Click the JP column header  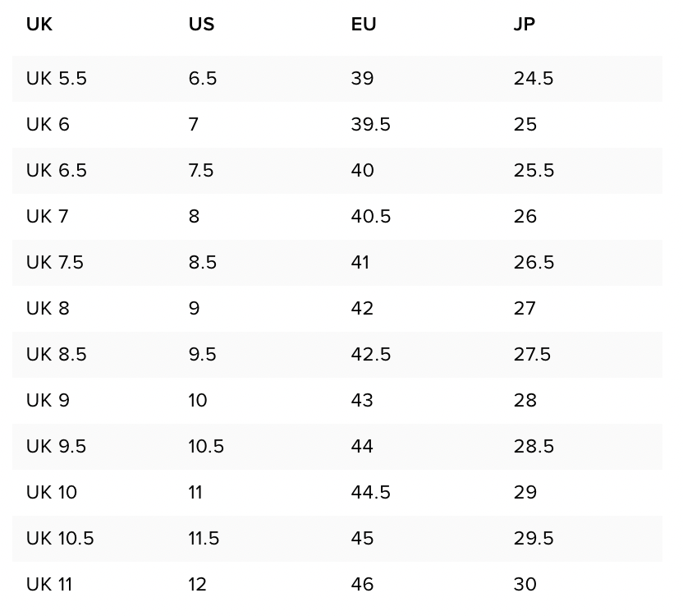click(525, 25)
